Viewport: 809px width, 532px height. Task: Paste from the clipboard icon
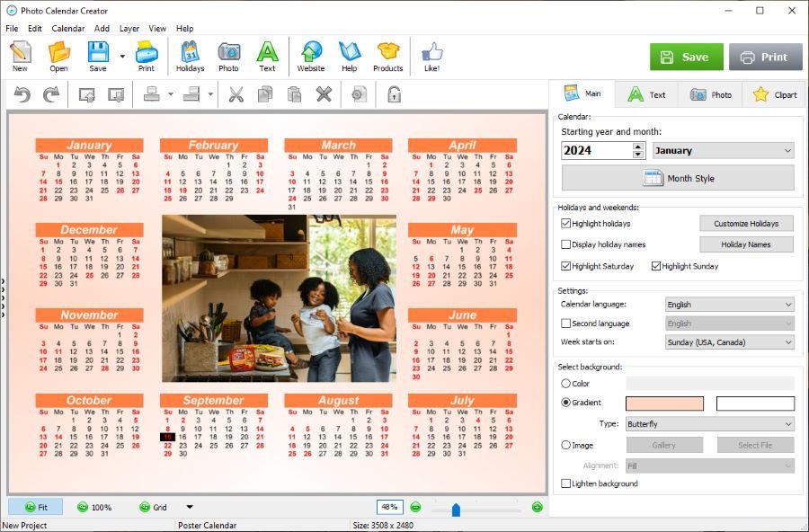click(x=294, y=94)
